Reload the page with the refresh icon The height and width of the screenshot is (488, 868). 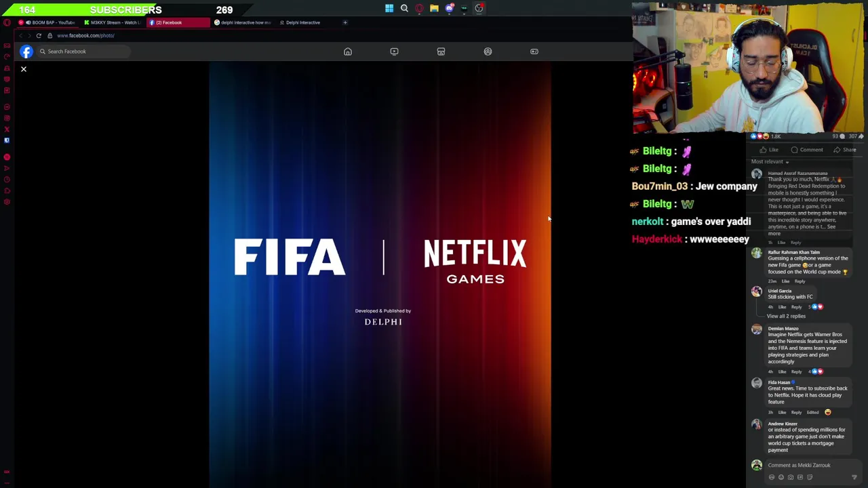39,35
